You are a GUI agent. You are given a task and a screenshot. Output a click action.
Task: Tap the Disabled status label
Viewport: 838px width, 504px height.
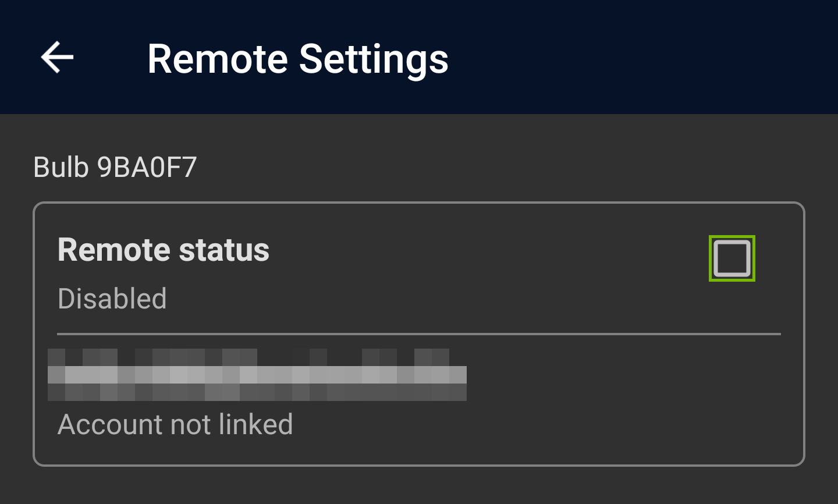[112, 299]
